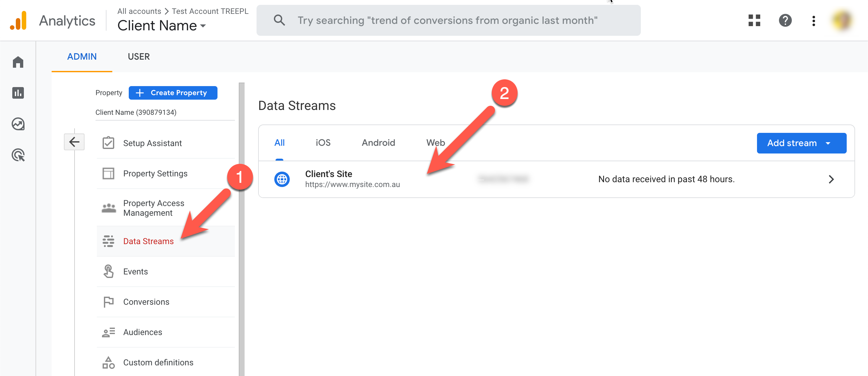
Task: Open the Google apps grid icon
Action: (x=754, y=20)
